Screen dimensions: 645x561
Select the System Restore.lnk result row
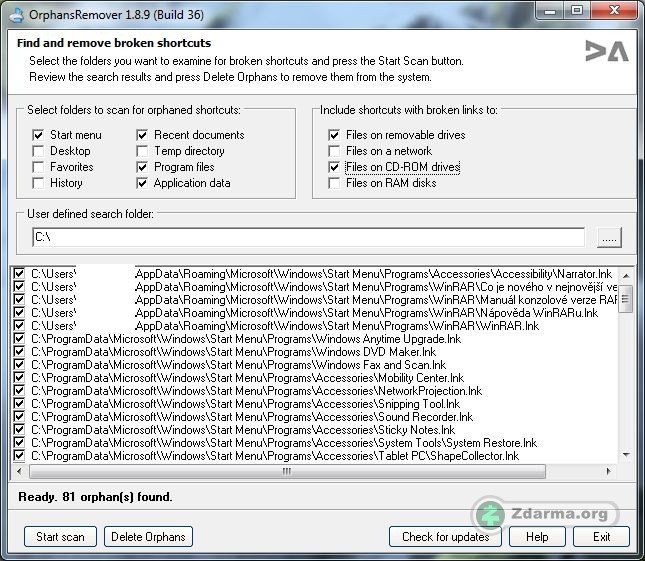(x=284, y=443)
